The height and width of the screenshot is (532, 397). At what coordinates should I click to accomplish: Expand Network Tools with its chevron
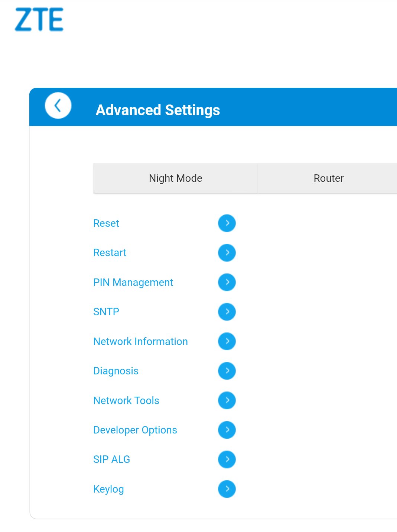coord(227,400)
